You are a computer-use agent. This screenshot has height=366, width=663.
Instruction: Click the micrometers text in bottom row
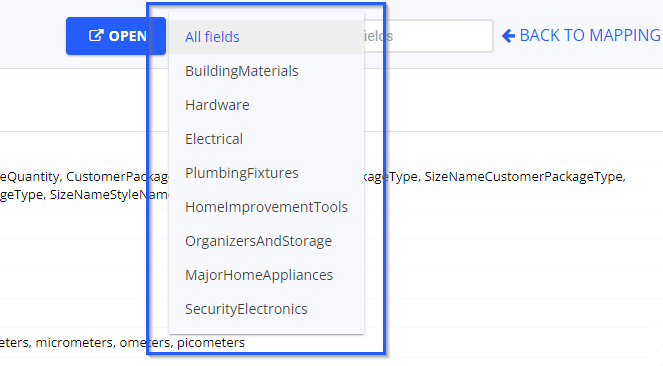tap(75, 342)
